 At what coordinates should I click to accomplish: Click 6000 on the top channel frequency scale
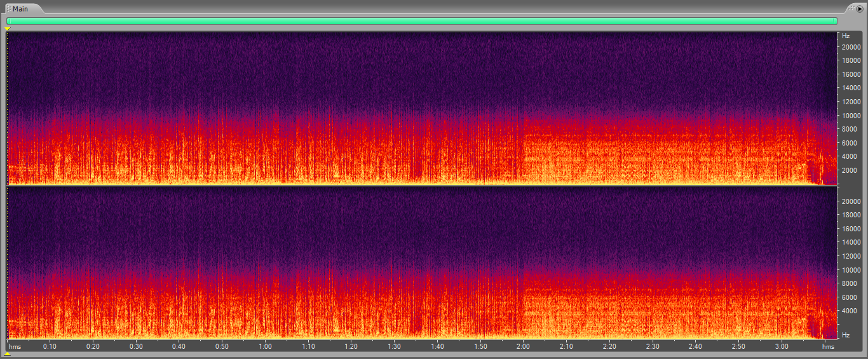click(x=851, y=143)
